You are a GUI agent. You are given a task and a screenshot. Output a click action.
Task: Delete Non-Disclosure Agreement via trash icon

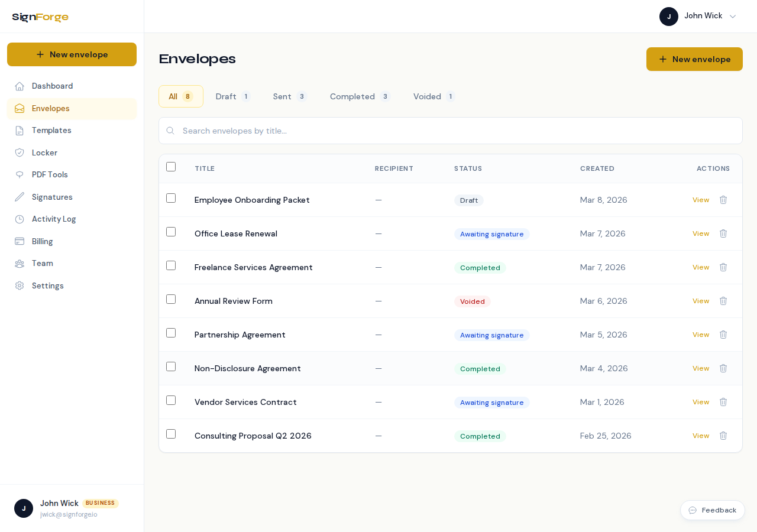tap(723, 368)
